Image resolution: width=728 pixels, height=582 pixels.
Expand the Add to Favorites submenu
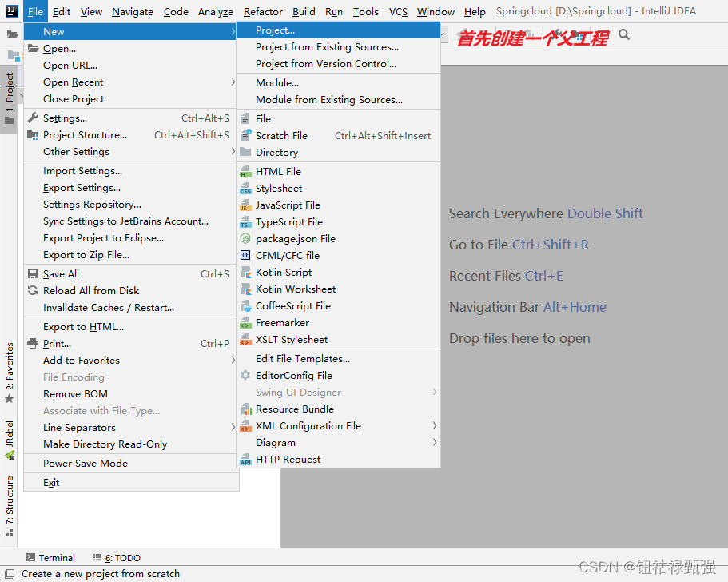[130, 360]
